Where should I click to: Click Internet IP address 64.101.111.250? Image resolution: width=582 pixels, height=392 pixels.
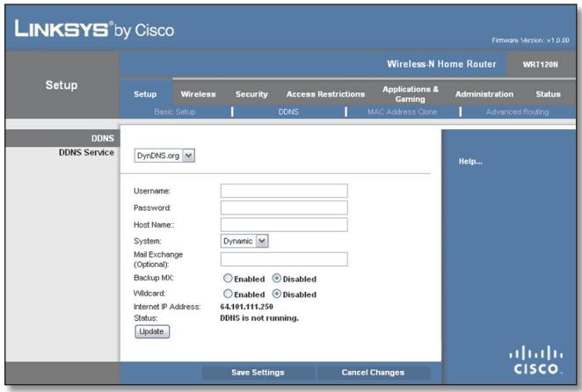[x=246, y=307]
